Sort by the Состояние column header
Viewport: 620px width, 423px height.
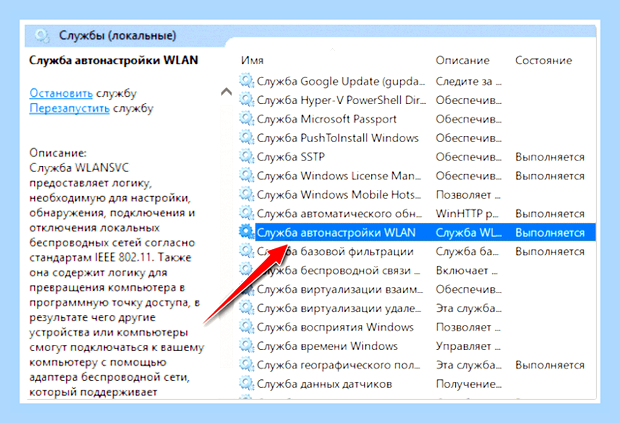[x=543, y=60]
